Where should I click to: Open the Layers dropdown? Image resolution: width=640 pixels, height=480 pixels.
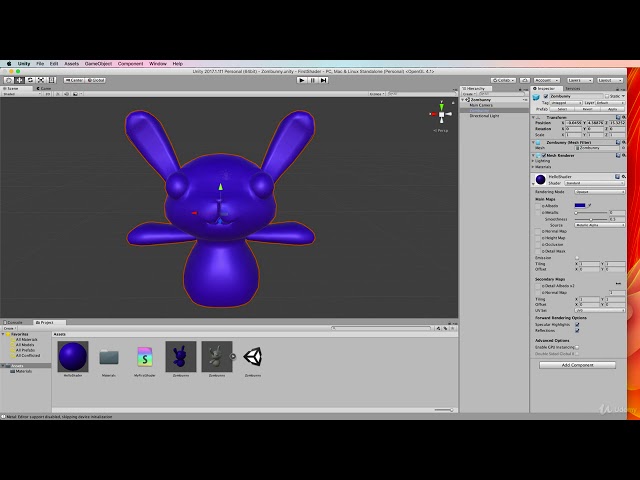(x=580, y=80)
